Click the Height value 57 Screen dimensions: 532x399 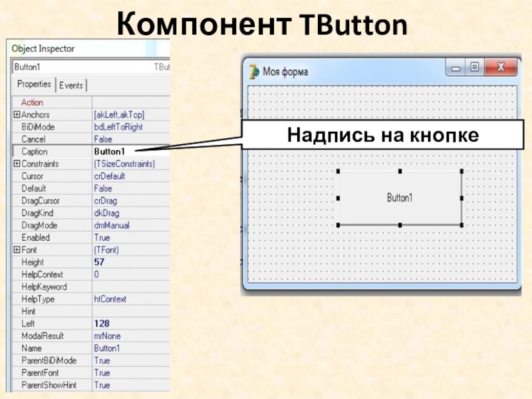pyautogui.click(x=99, y=262)
